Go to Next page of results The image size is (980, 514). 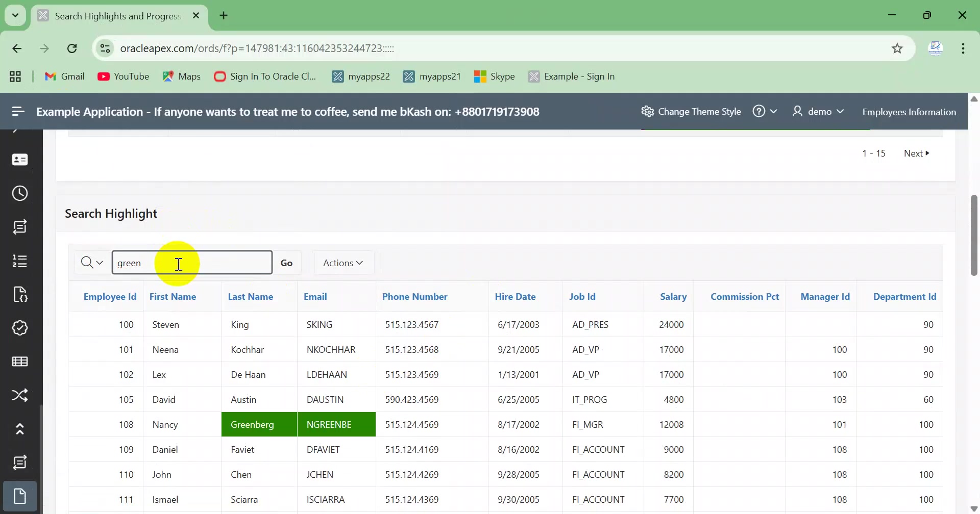tap(917, 153)
